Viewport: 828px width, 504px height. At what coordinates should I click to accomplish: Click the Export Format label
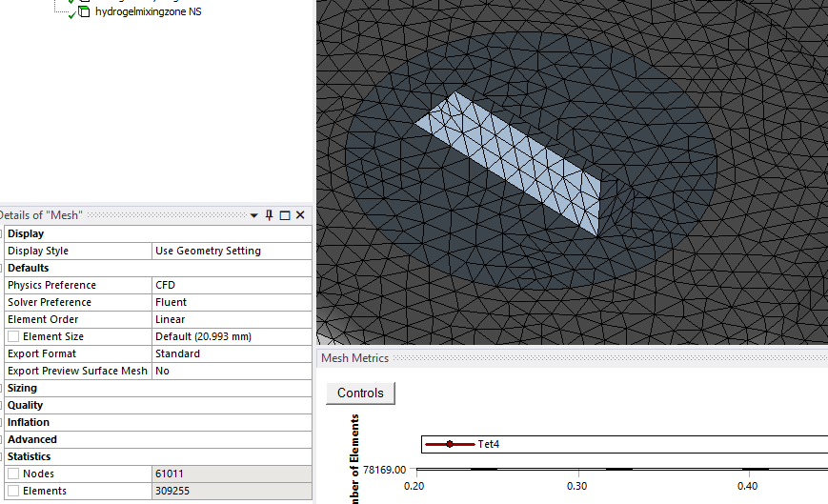42,353
